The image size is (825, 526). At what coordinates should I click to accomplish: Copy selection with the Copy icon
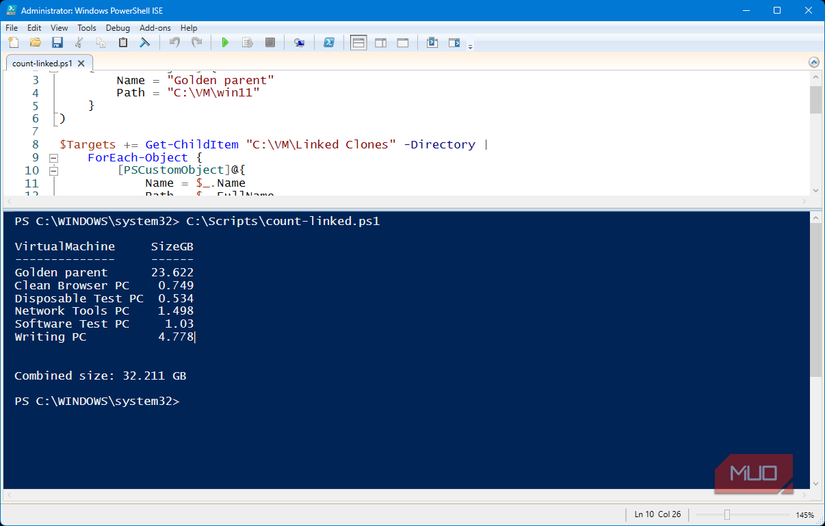point(100,43)
